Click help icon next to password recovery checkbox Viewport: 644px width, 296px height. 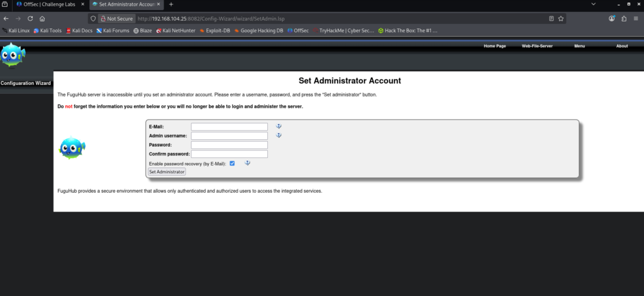click(247, 163)
